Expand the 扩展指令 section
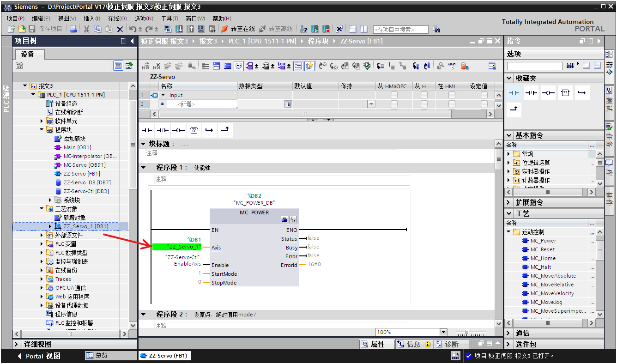 click(509, 202)
